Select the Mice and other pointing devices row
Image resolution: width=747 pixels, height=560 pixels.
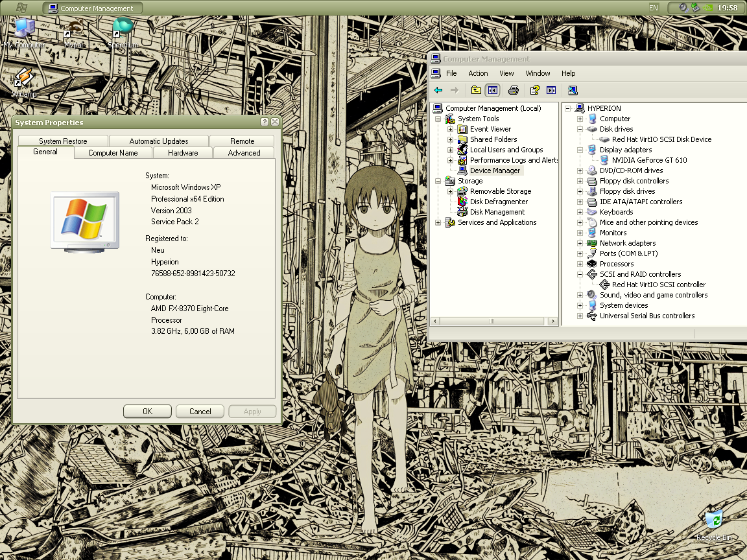coord(649,222)
